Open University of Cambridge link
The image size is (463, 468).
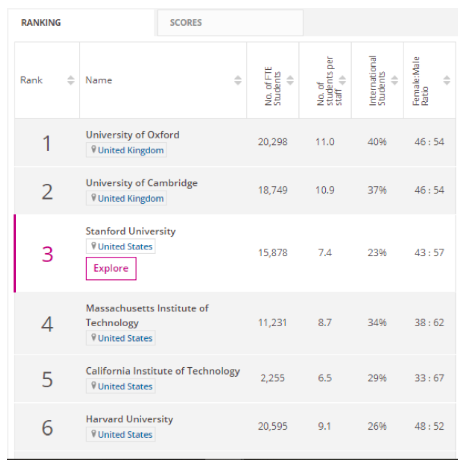tap(142, 183)
